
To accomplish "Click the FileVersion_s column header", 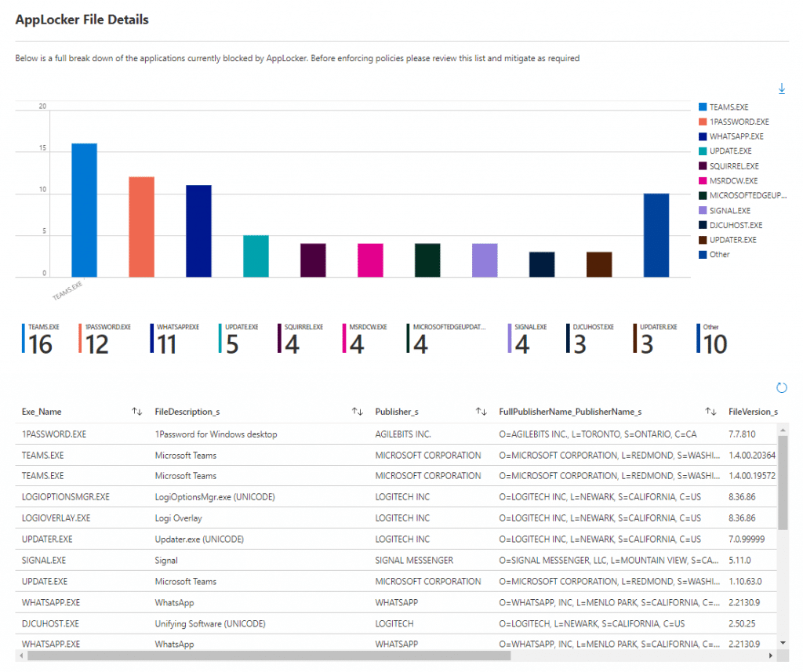I will (753, 412).
